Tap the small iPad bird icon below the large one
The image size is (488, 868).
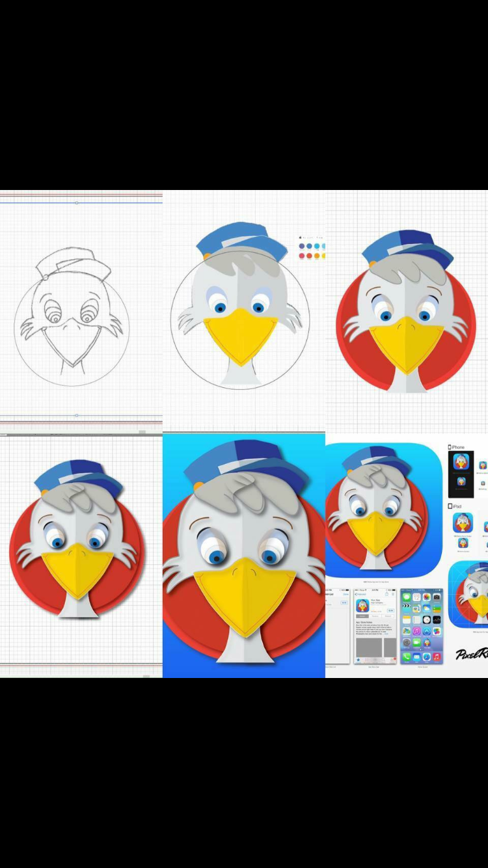463,543
